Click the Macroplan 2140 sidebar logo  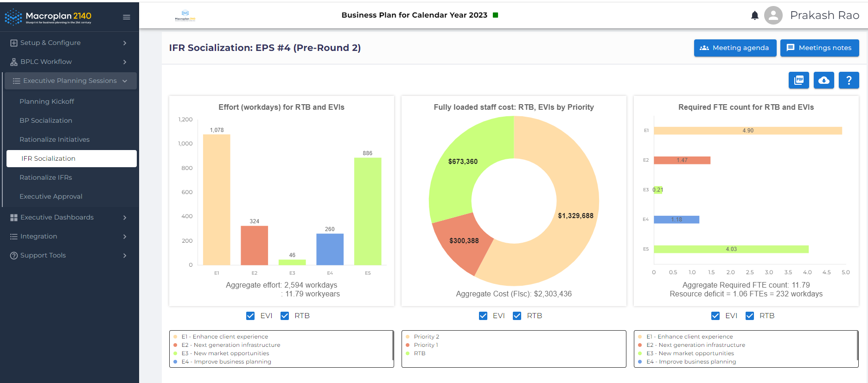48,17
